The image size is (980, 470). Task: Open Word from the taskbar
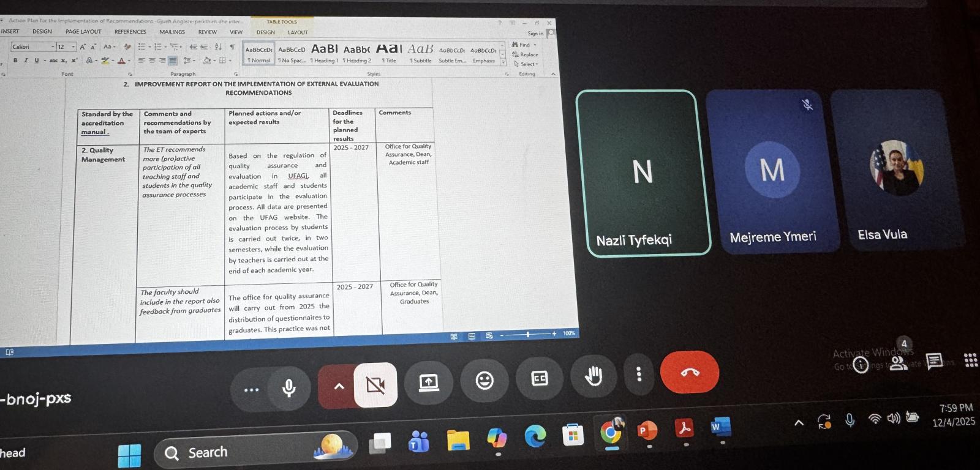[x=721, y=427]
